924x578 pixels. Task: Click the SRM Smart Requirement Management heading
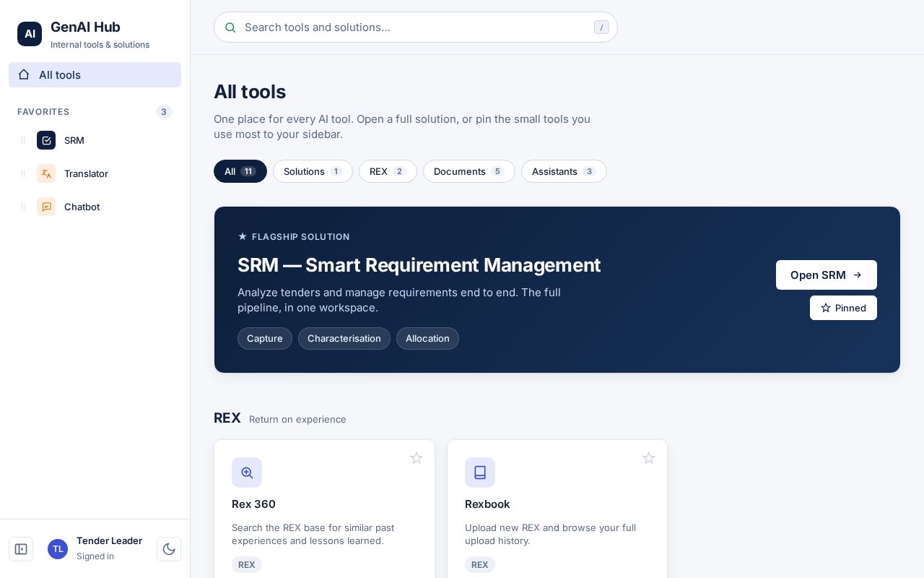(419, 265)
